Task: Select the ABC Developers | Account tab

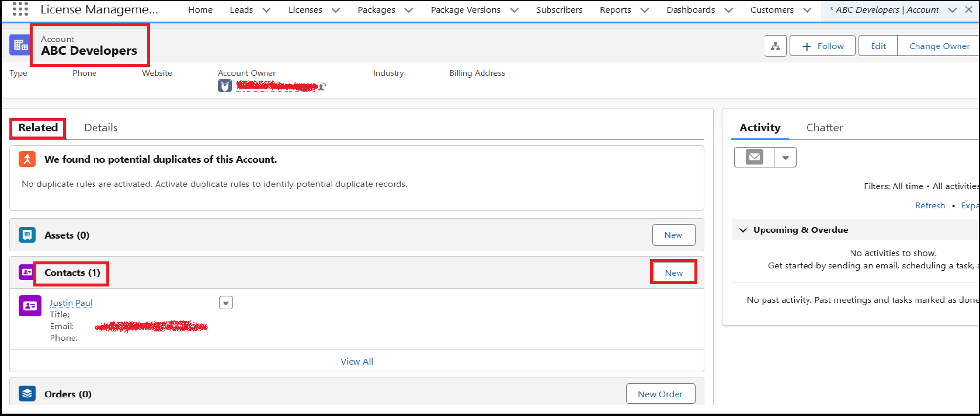Action: click(884, 10)
